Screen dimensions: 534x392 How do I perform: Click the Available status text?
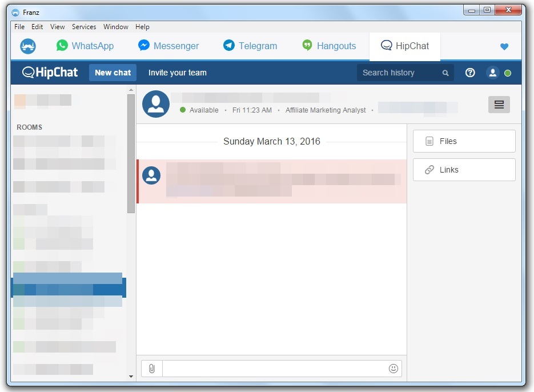pos(204,110)
